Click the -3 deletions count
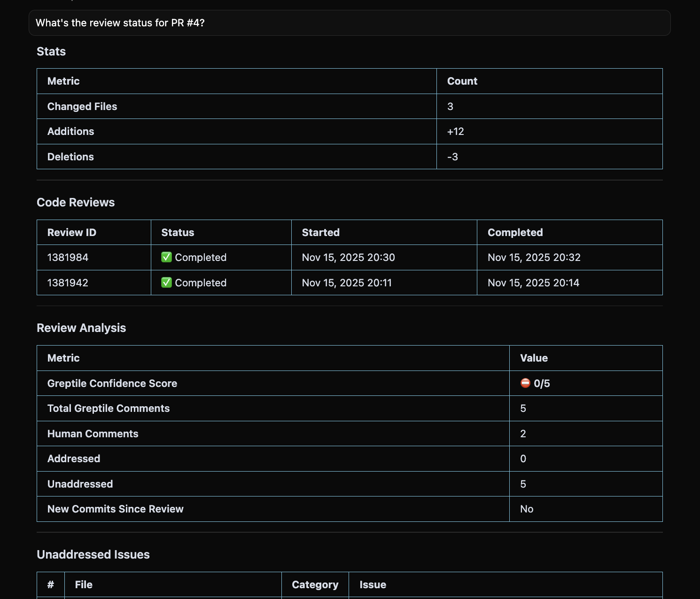 click(452, 157)
